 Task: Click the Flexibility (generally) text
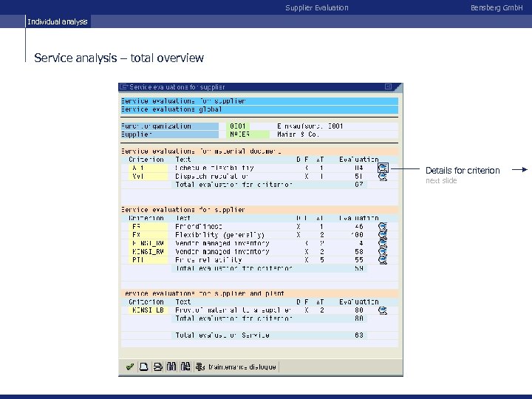pyautogui.click(x=220, y=235)
